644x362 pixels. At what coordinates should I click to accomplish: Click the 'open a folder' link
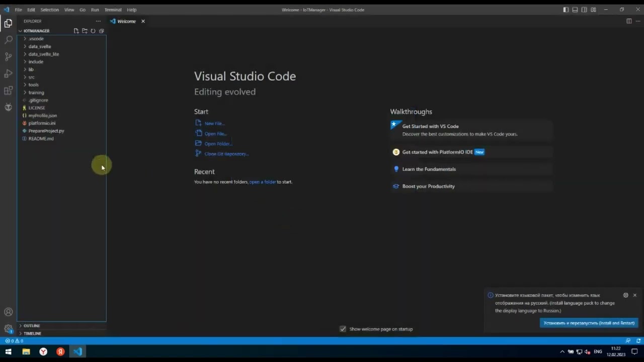(x=263, y=182)
